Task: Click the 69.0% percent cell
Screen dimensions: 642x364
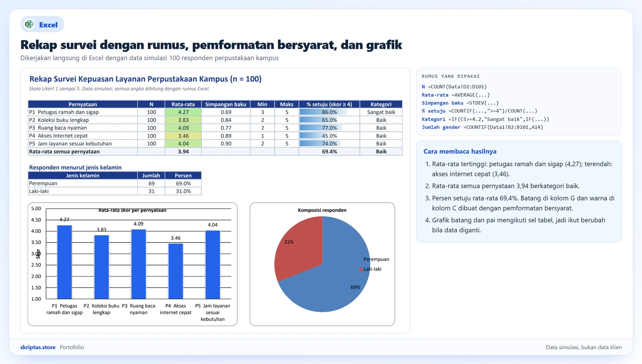Action: tap(183, 183)
